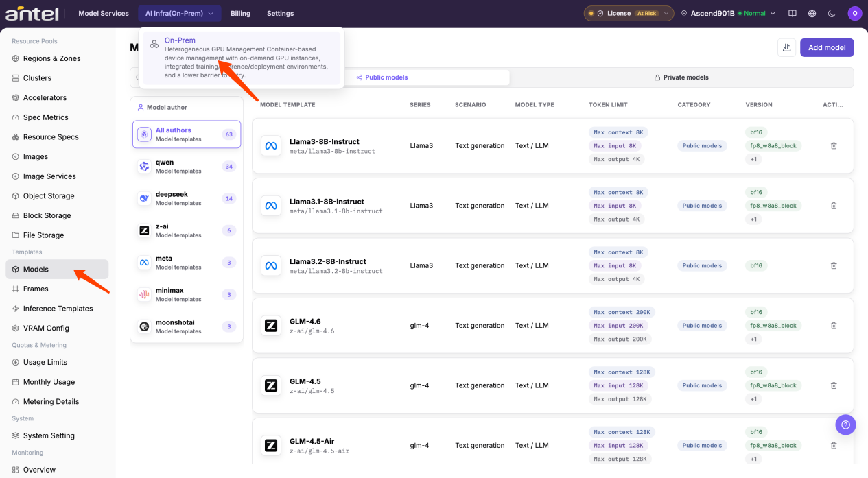Filter models by meta author
868x478 pixels.
187,263
